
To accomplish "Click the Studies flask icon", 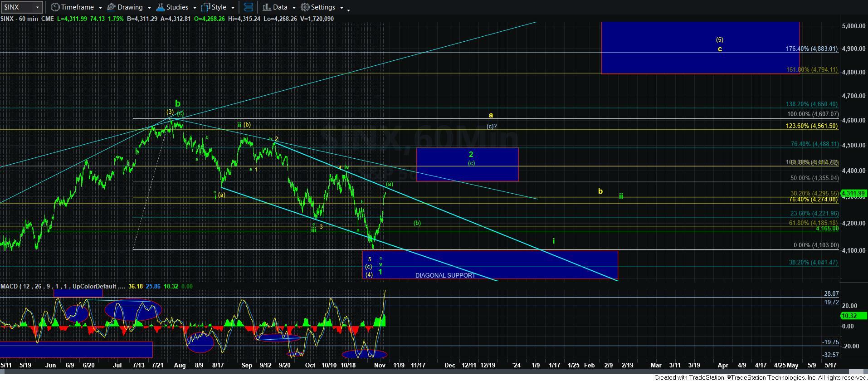I will [x=160, y=7].
